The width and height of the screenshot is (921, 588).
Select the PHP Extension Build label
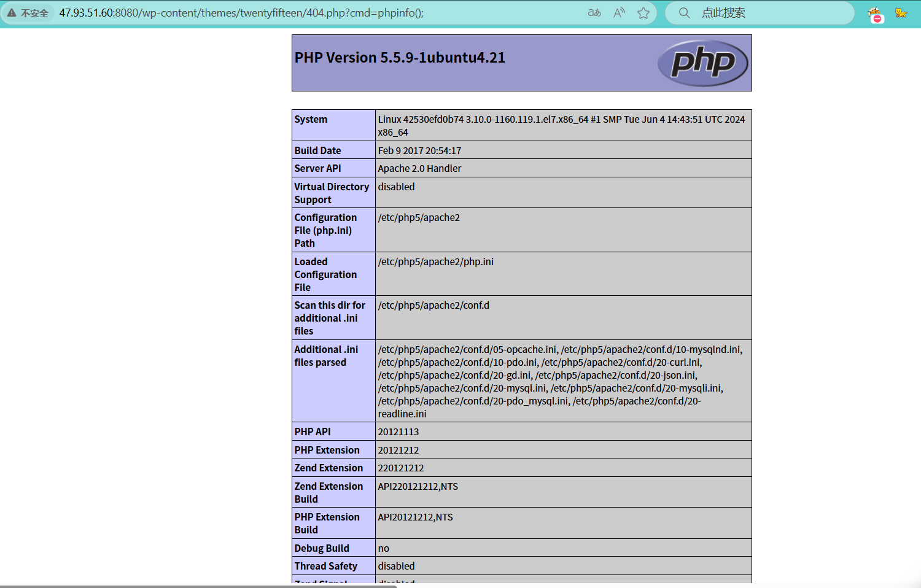[x=327, y=523]
